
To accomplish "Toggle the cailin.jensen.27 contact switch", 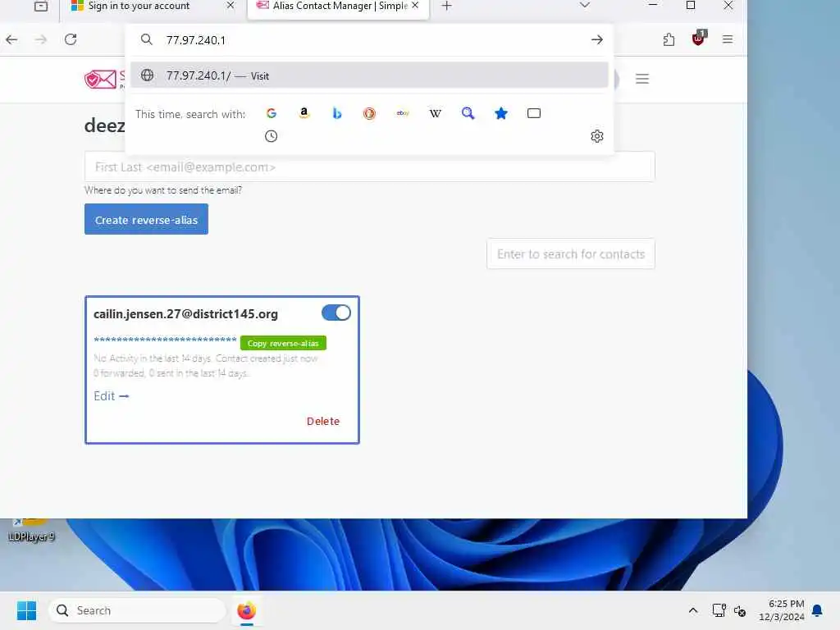I will (336, 313).
